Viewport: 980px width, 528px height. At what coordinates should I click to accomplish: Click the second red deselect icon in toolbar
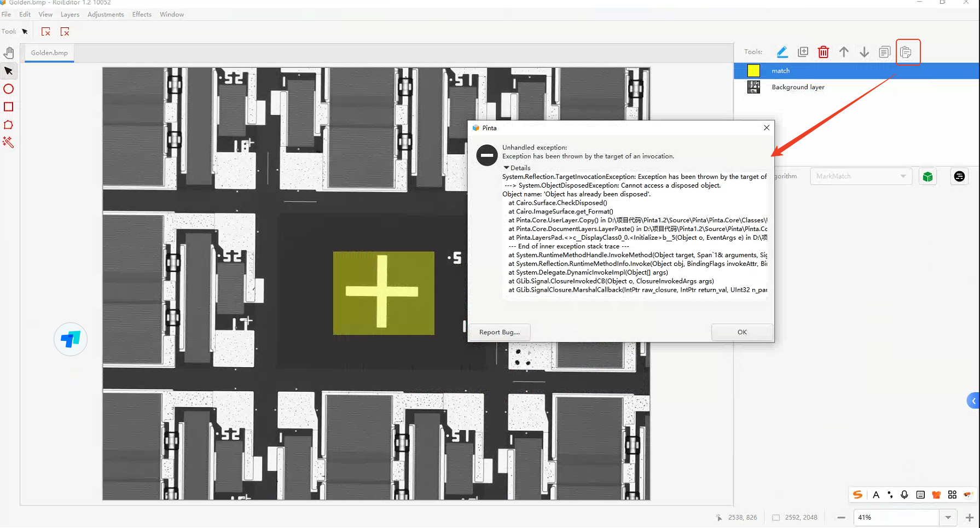tap(65, 32)
